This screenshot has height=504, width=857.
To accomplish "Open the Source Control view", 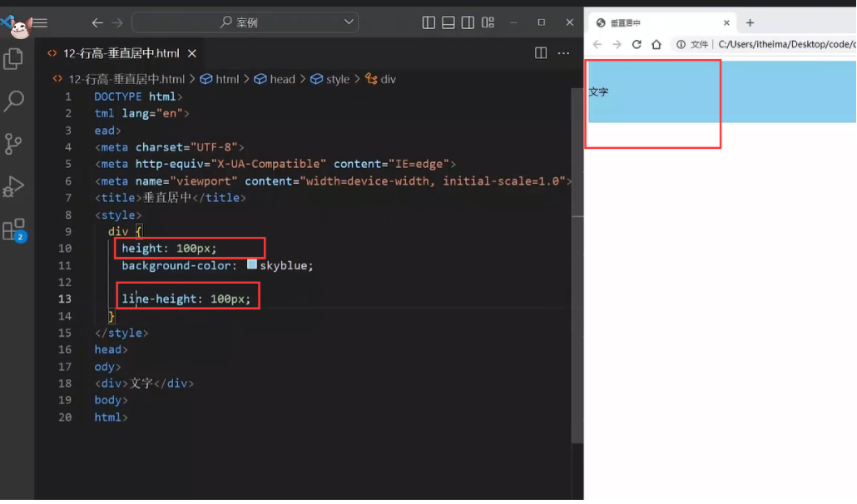I will click(x=13, y=144).
